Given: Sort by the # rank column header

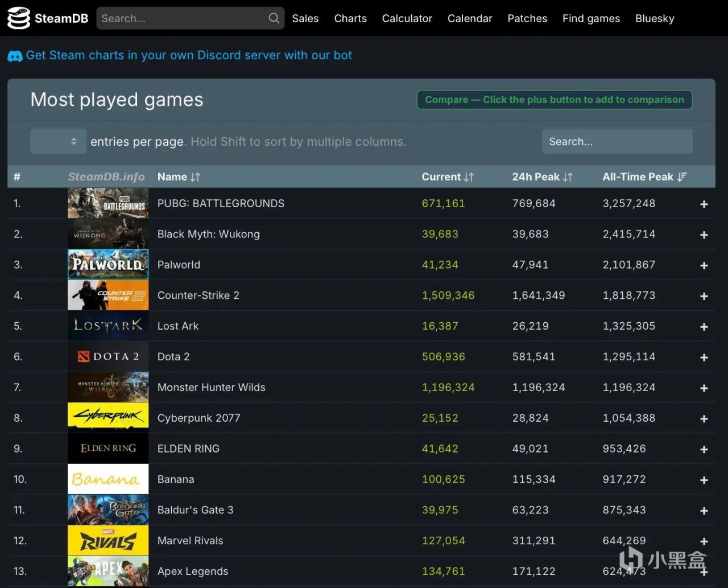Looking at the screenshot, I should (x=17, y=177).
